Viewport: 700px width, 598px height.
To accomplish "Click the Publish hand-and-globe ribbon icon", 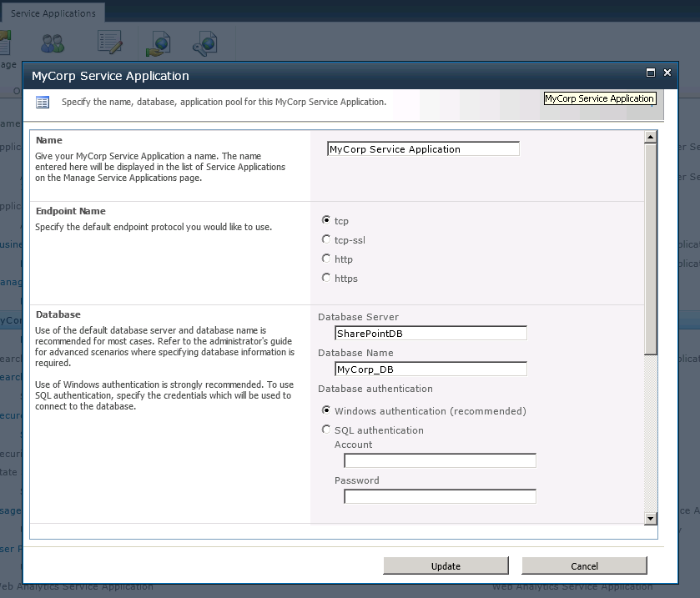I will coord(159,43).
